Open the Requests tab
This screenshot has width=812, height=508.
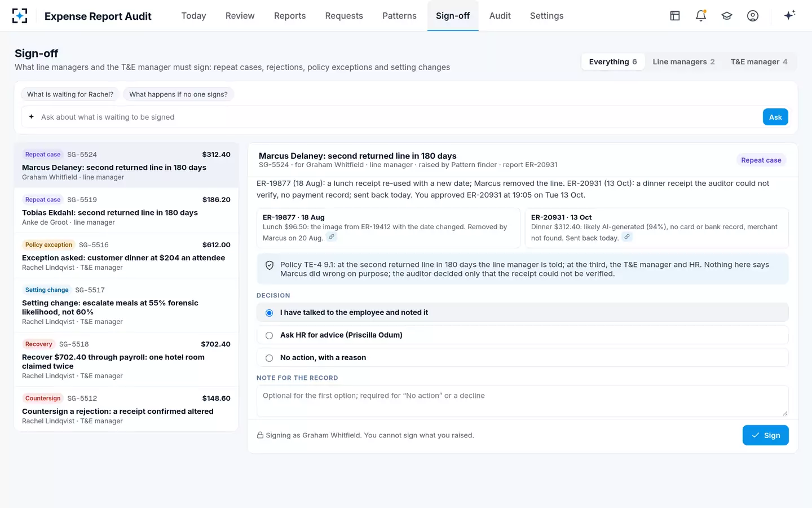(344, 16)
